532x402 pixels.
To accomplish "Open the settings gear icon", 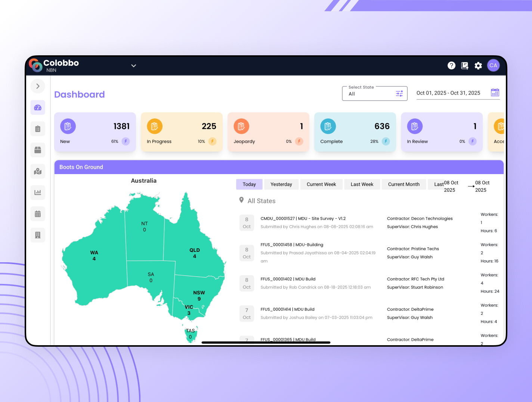I will click(x=478, y=65).
